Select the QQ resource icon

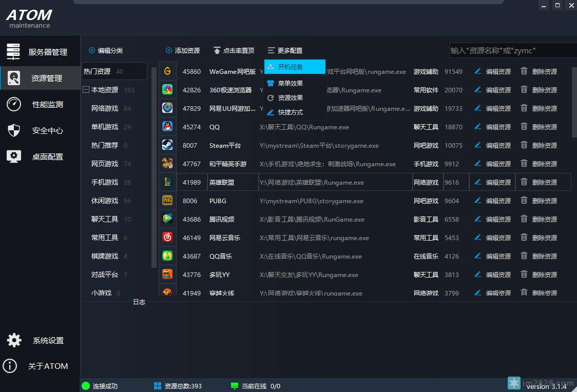coord(167,127)
